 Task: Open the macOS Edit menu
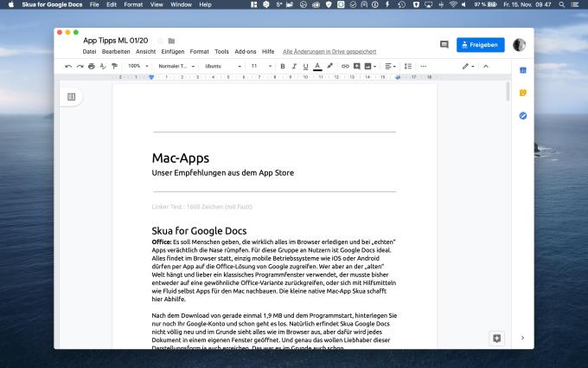tap(112, 4)
